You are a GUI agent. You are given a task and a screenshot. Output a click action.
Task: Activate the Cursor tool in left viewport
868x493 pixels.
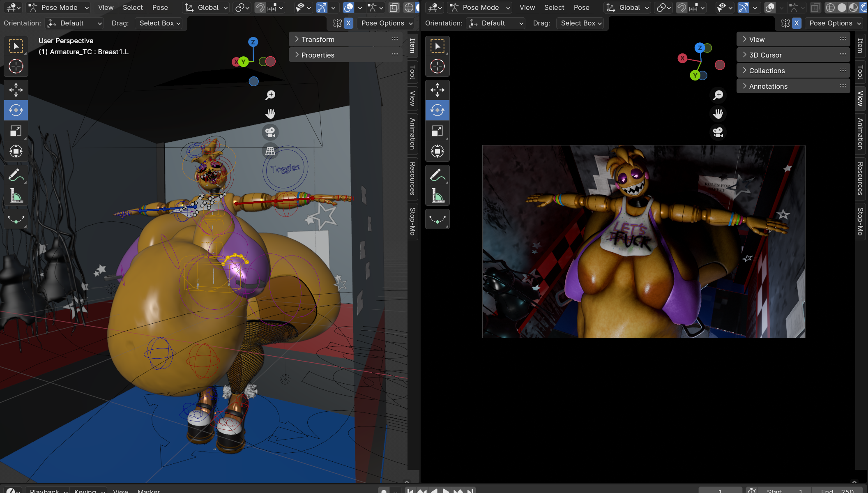point(16,66)
